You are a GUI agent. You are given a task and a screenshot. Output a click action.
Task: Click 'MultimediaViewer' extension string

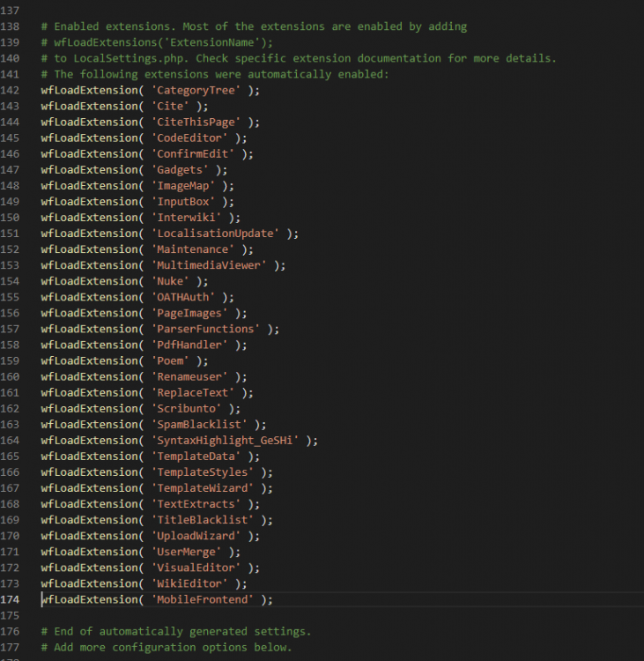(x=209, y=265)
